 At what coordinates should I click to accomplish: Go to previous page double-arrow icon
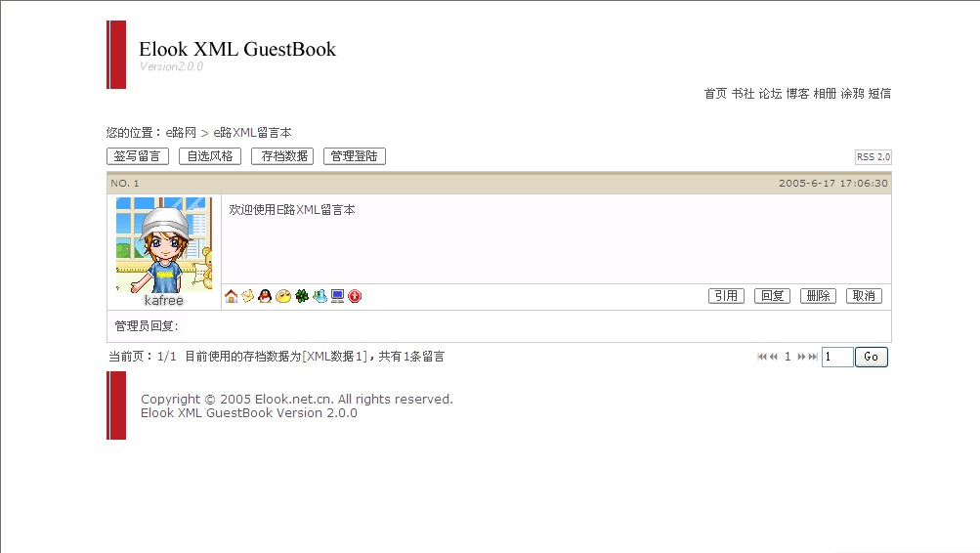[774, 357]
